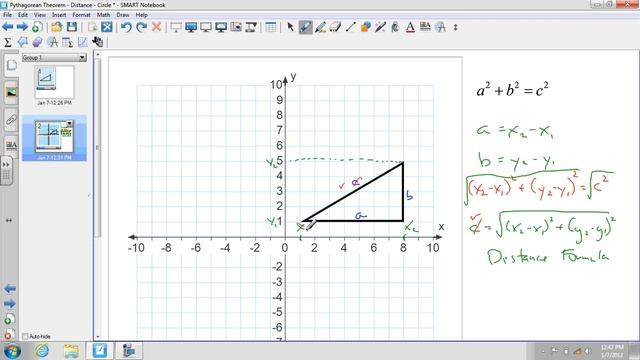This screenshot has height=360, width=640.
Task: Redo the last action
Action: coord(141,27)
